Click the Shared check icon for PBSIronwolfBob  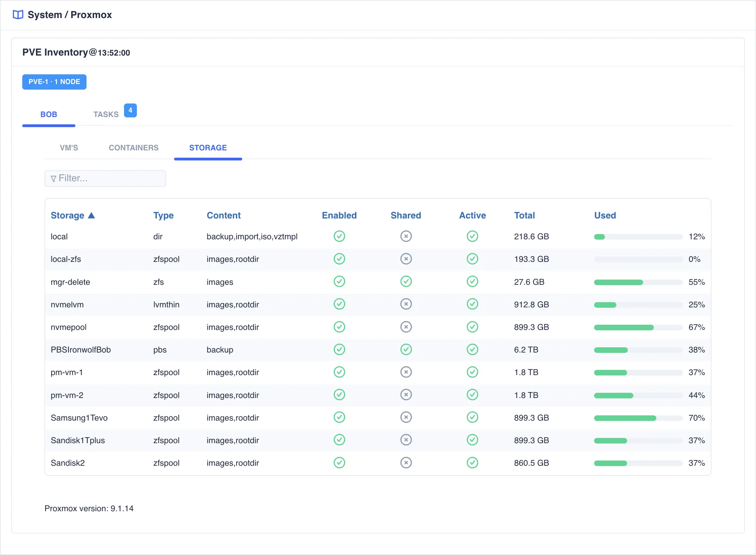[x=406, y=349]
